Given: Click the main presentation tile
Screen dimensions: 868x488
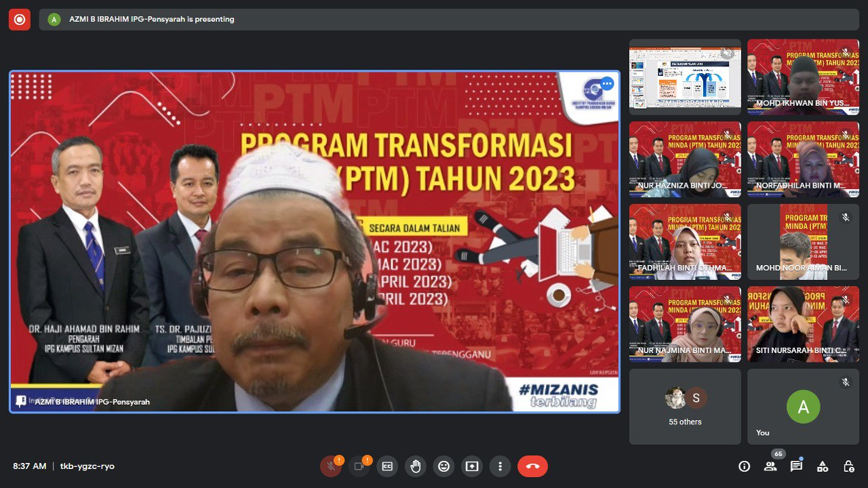Looking at the screenshot, I should (x=315, y=242).
